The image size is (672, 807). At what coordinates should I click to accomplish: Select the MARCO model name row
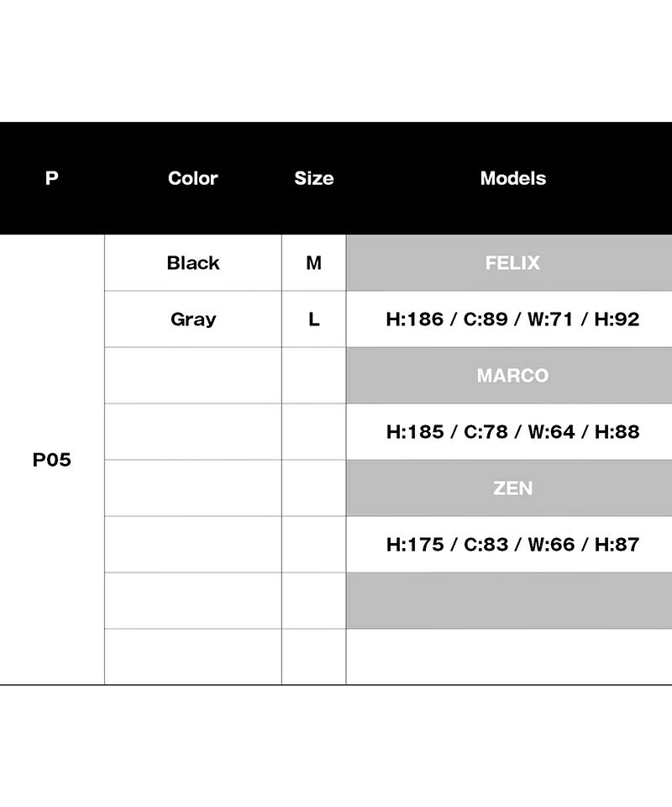click(512, 376)
